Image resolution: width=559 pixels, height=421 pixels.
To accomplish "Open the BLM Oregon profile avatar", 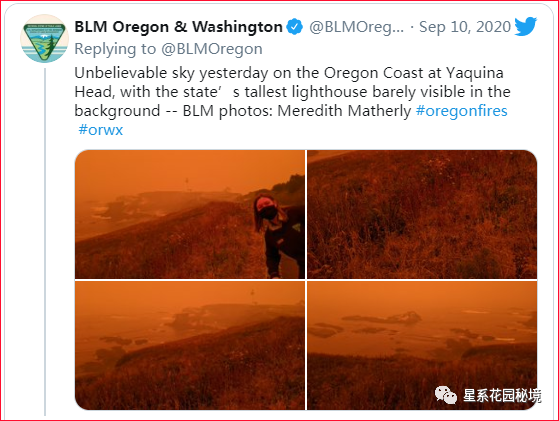I will click(x=45, y=38).
